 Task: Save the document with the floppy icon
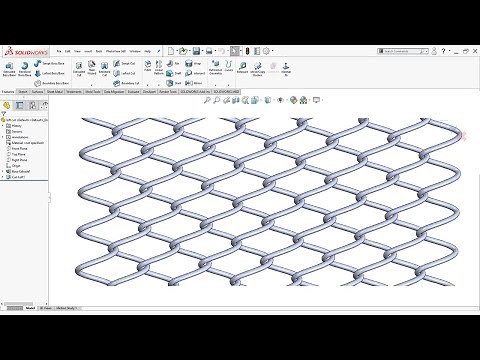coord(196,51)
